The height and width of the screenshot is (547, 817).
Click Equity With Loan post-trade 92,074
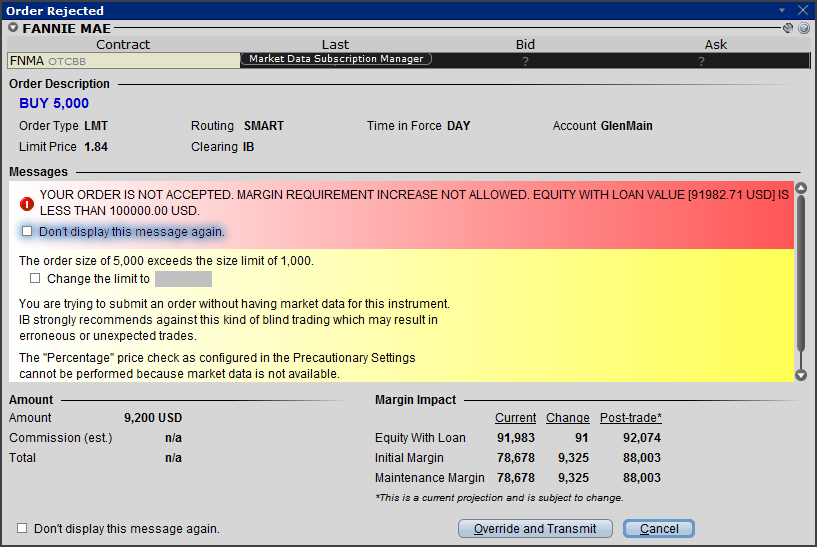coord(642,438)
